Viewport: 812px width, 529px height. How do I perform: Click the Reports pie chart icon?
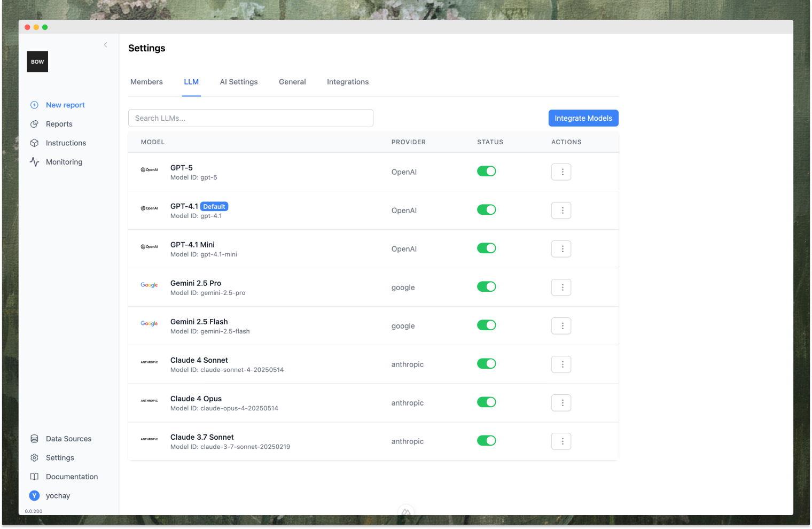(34, 124)
